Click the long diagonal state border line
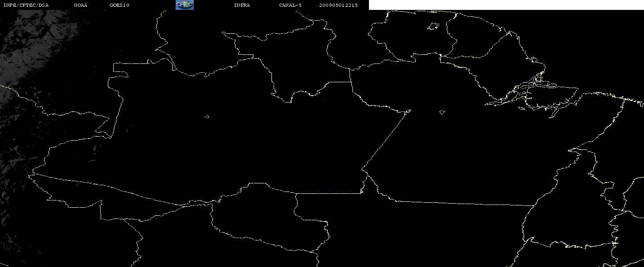Image resolution: width=644 pixels, height=267 pixels. pos(386,139)
